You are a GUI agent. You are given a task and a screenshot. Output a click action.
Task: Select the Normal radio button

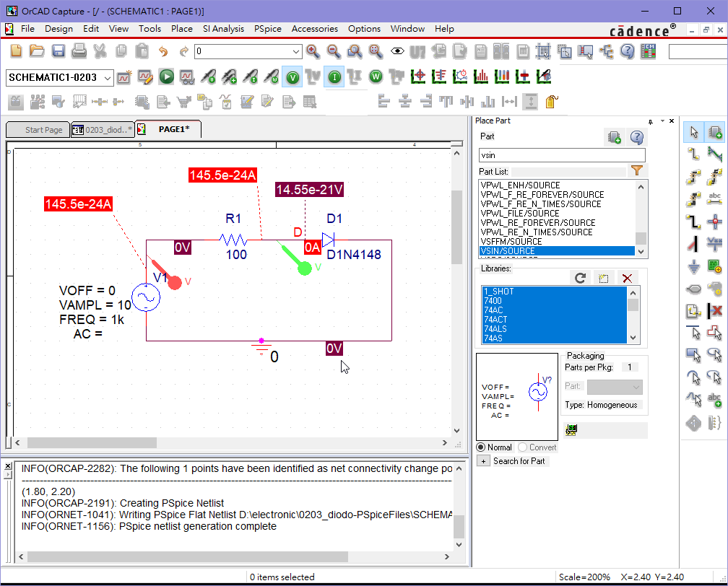click(x=481, y=447)
